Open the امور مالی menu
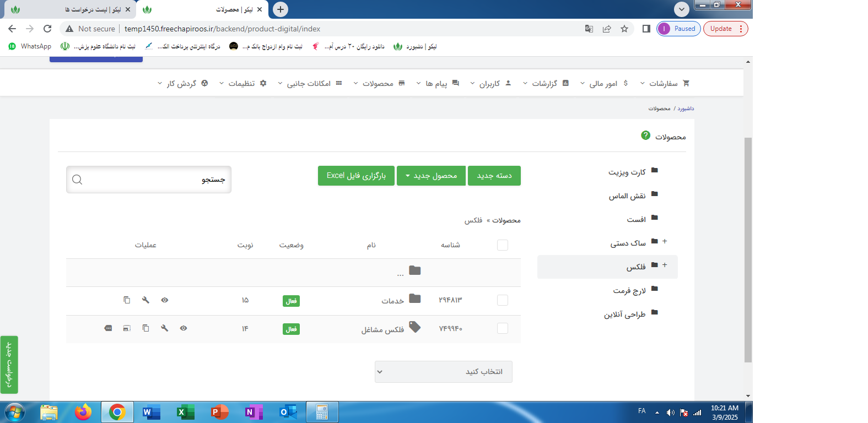 605,84
